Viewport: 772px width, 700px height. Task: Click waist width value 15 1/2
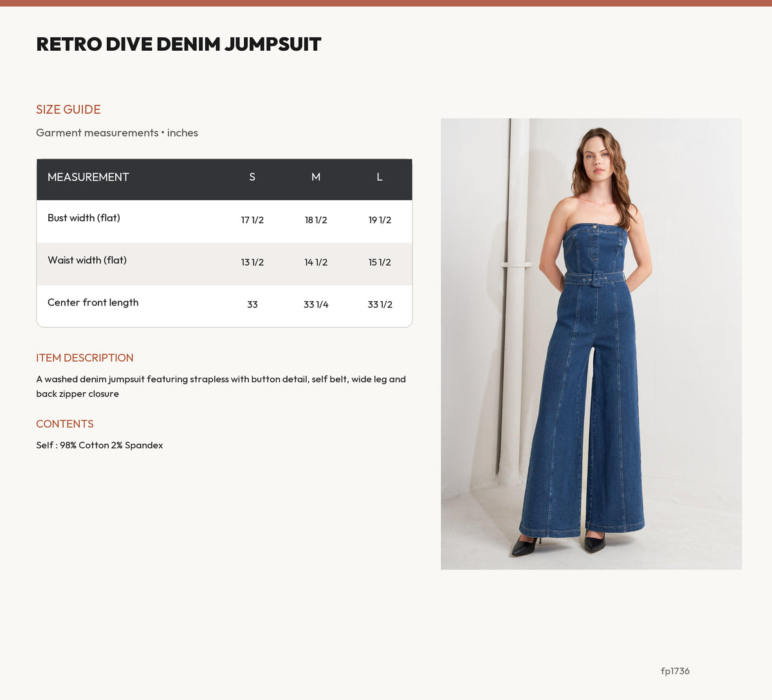point(380,262)
